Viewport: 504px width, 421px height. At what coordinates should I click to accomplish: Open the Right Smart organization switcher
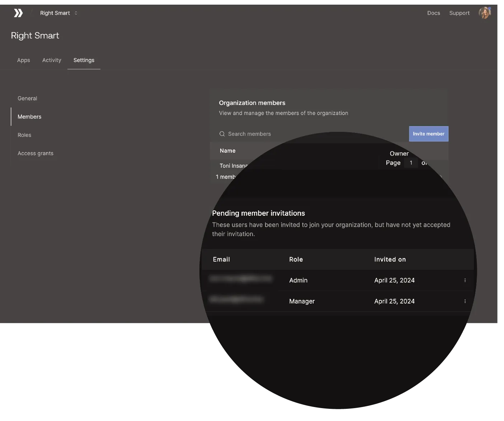click(x=59, y=13)
